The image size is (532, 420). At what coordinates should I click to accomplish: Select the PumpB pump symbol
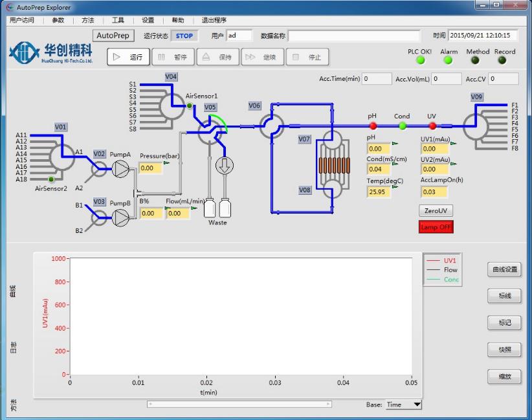pos(121,218)
